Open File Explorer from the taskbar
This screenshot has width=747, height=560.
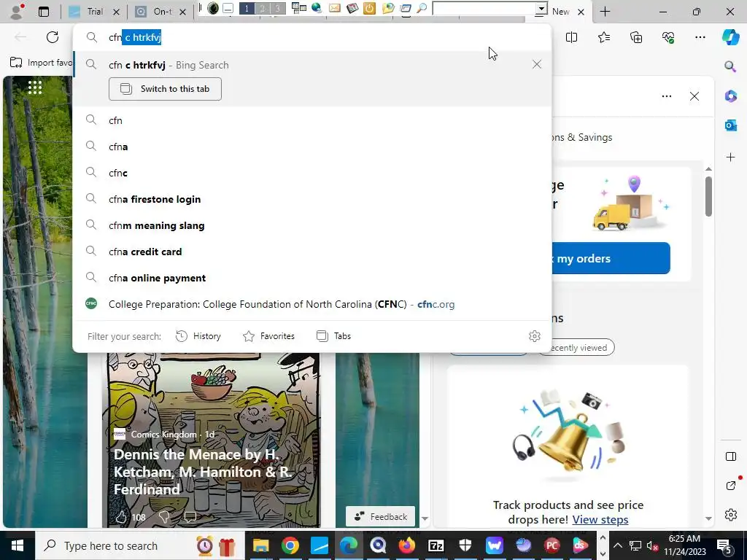(260, 545)
